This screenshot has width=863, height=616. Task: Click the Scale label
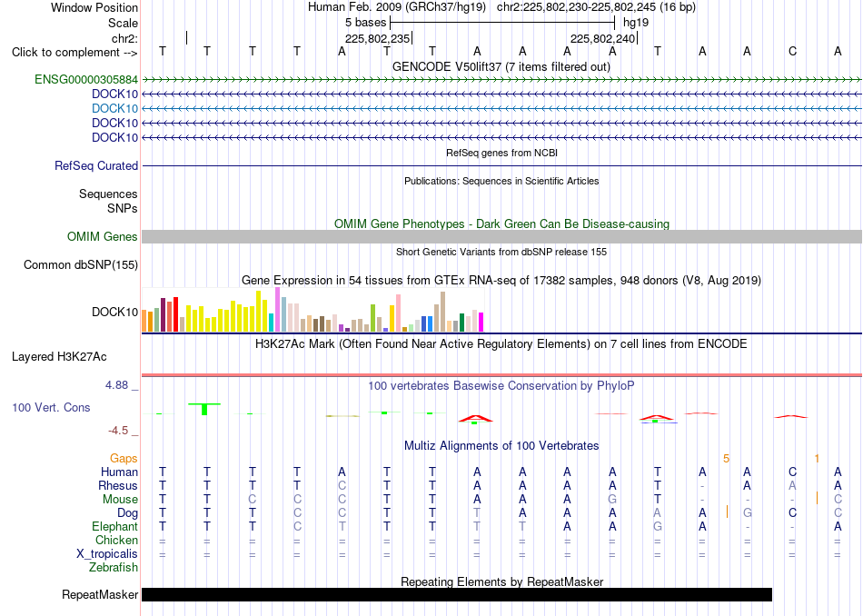coord(124,23)
